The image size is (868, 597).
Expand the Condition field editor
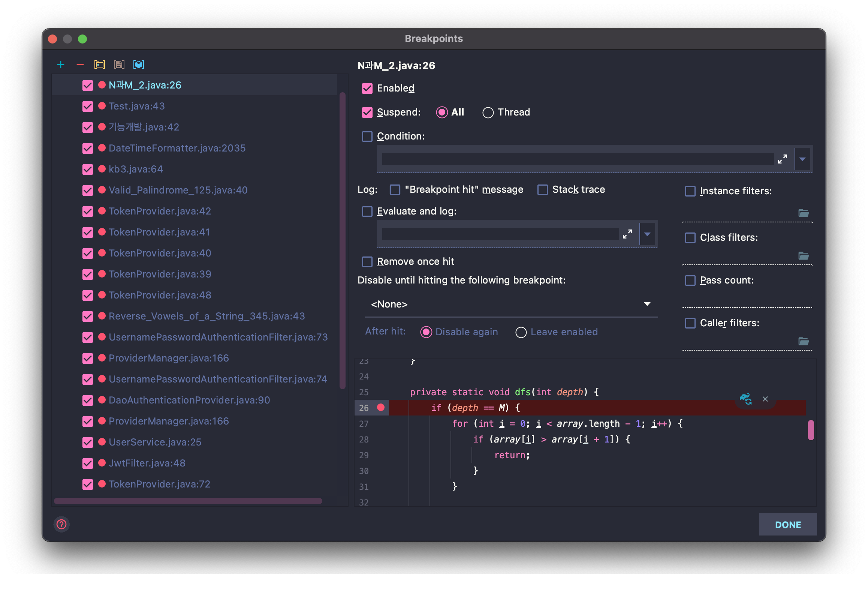[782, 159]
